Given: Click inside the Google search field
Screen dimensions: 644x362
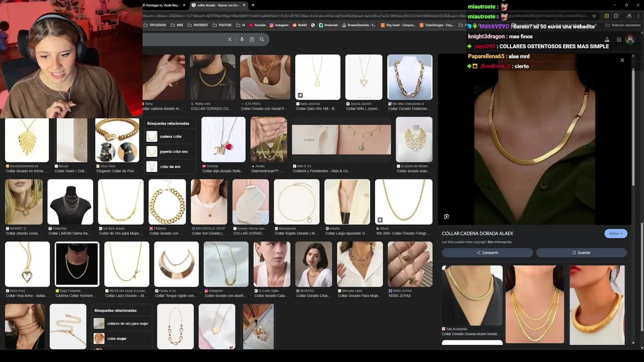Looking at the screenshot, I should tap(184, 39).
